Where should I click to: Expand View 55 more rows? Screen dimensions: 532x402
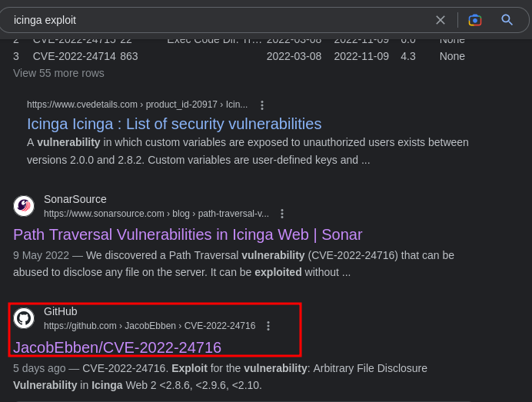click(58, 73)
